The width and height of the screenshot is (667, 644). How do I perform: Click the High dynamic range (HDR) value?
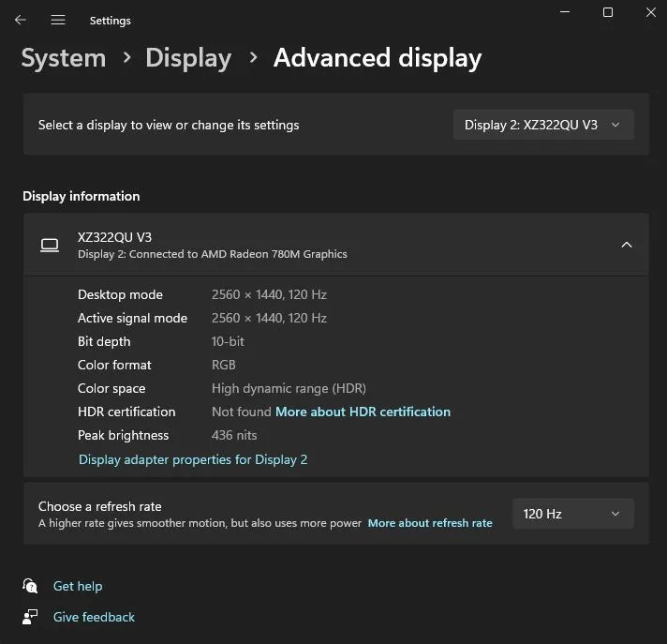click(289, 388)
